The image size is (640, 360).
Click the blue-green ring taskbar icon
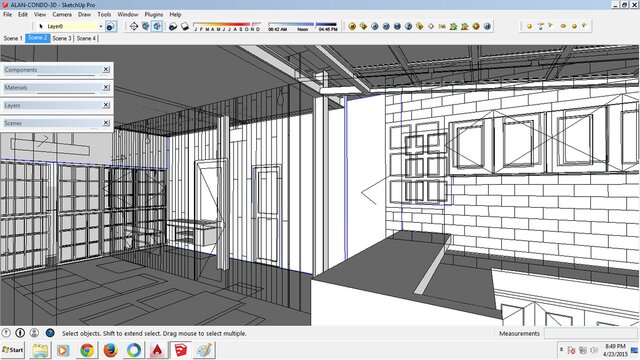click(x=134, y=350)
